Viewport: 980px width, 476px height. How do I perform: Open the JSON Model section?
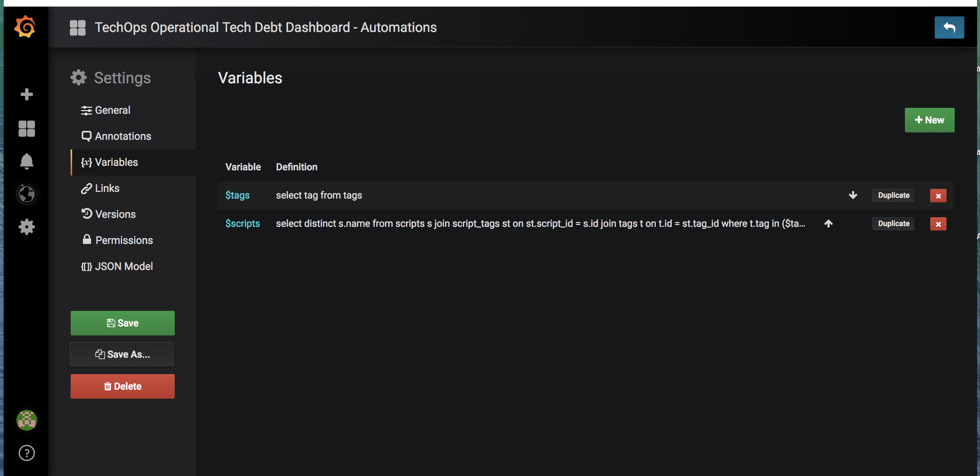pyautogui.click(x=123, y=266)
